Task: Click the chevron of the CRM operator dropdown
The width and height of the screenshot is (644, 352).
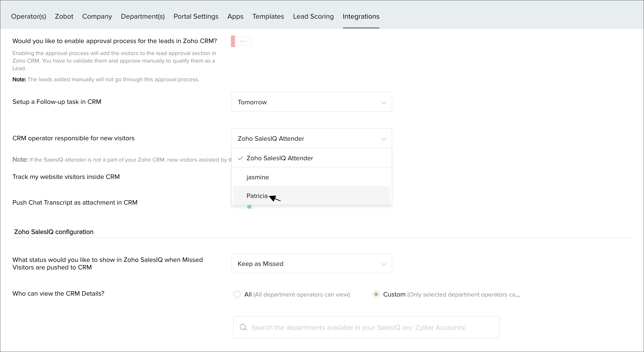Action: pos(384,139)
